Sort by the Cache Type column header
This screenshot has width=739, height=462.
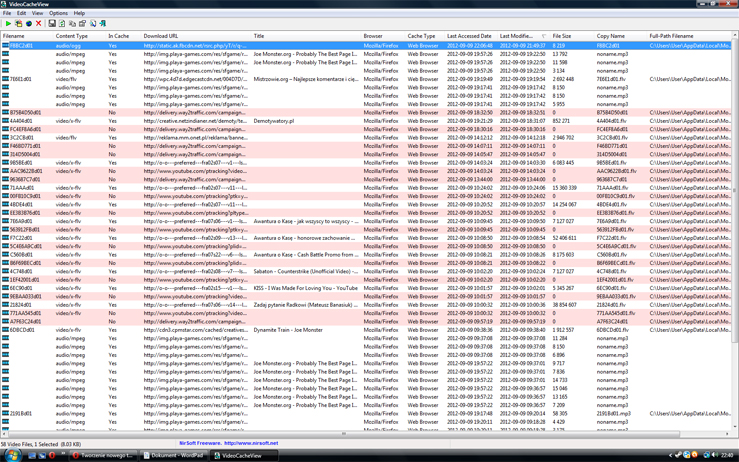[426, 36]
